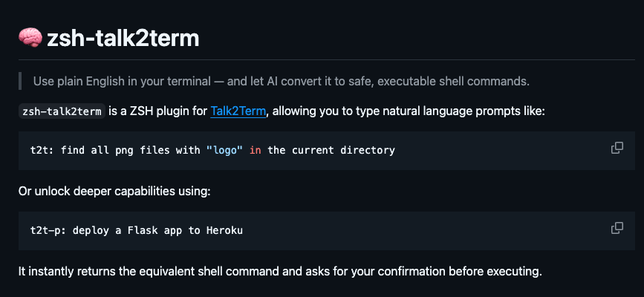Click the blue "logo" string in code
The image size is (644, 297).
tap(225, 150)
